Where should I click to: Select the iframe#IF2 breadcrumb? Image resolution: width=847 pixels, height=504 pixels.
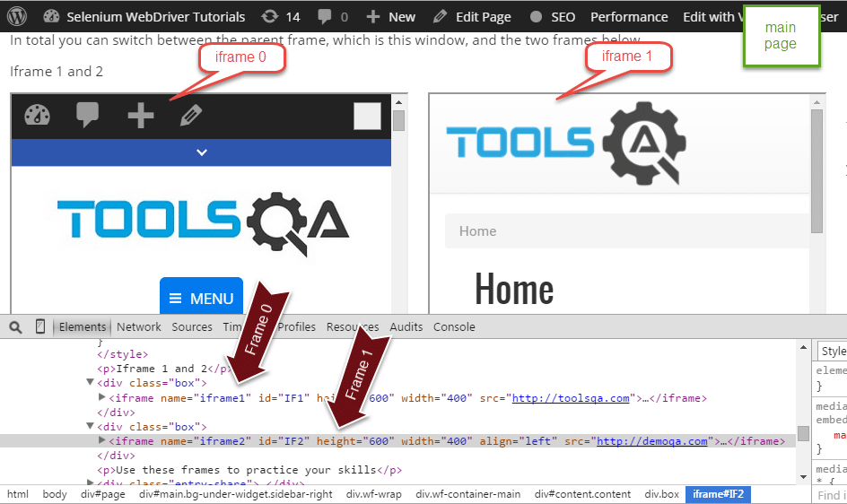click(x=718, y=494)
